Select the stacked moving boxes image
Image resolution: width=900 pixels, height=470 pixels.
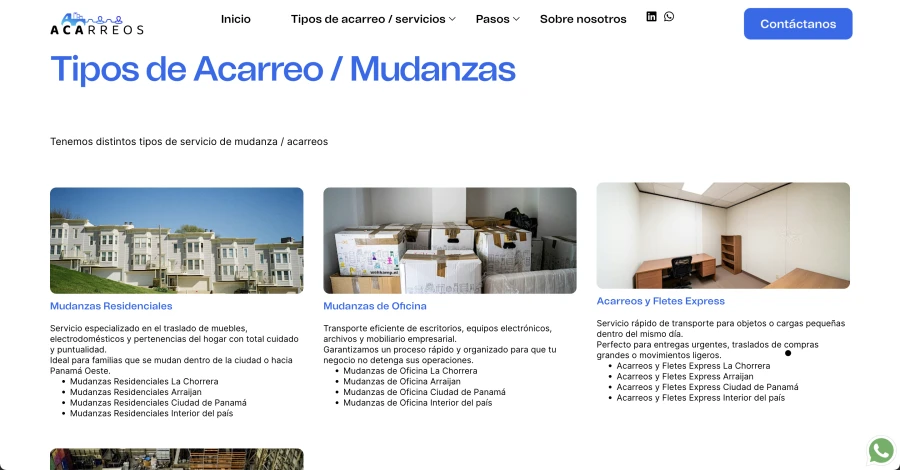coord(450,240)
